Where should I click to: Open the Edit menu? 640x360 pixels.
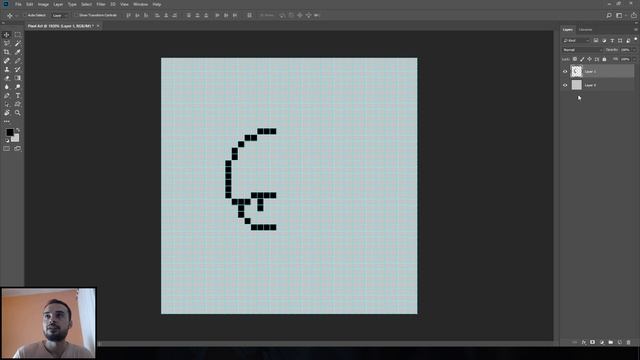30,4
